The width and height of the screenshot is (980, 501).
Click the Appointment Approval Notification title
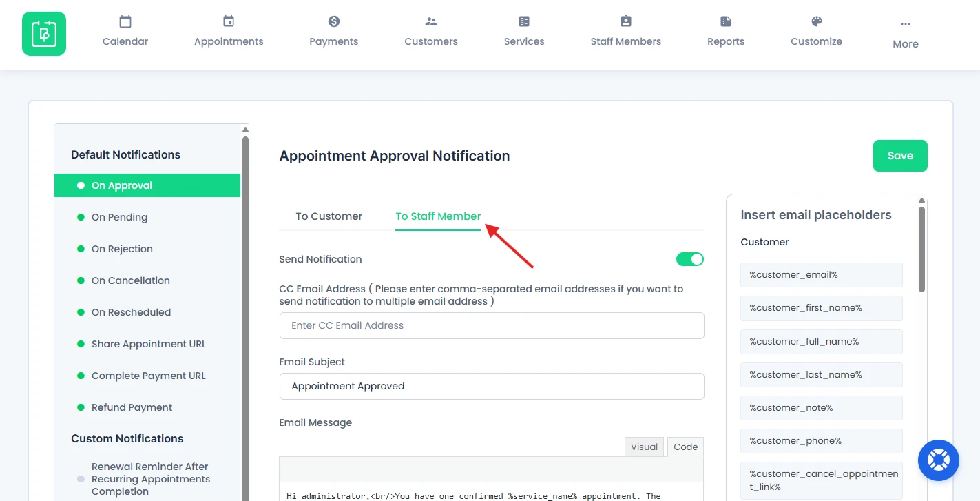click(395, 156)
